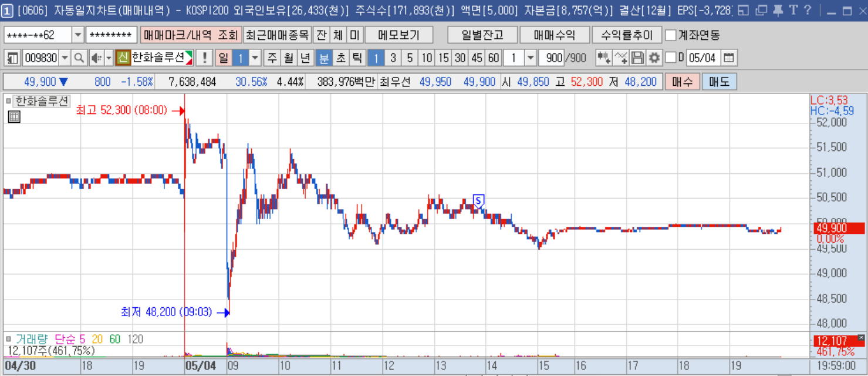Click the pink 매수 buy button
Image resolution: width=868 pixels, height=376 pixels.
click(x=682, y=82)
